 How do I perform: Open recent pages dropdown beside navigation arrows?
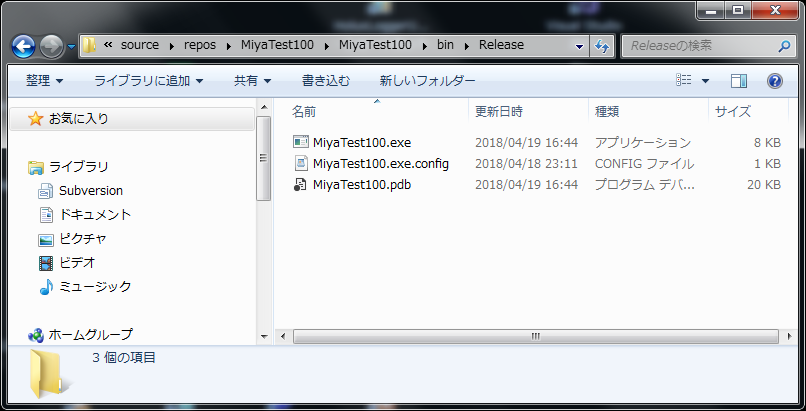tap(71, 47)
